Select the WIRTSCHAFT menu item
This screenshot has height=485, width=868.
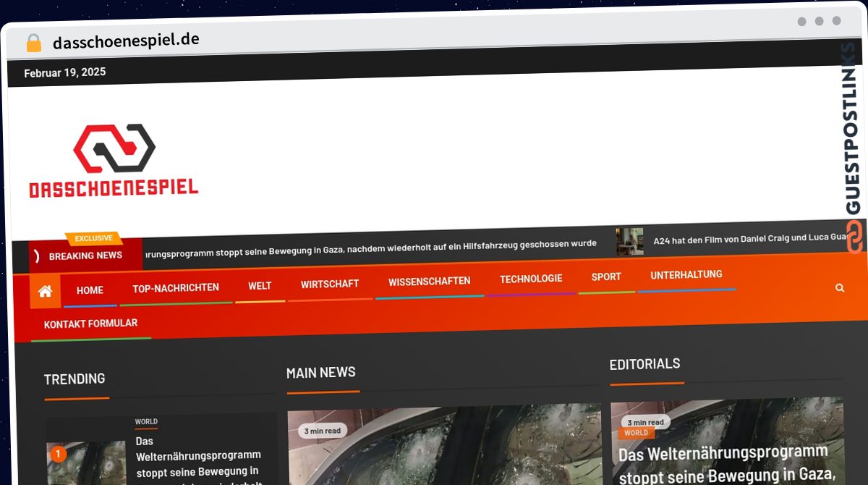pos(330,284)
